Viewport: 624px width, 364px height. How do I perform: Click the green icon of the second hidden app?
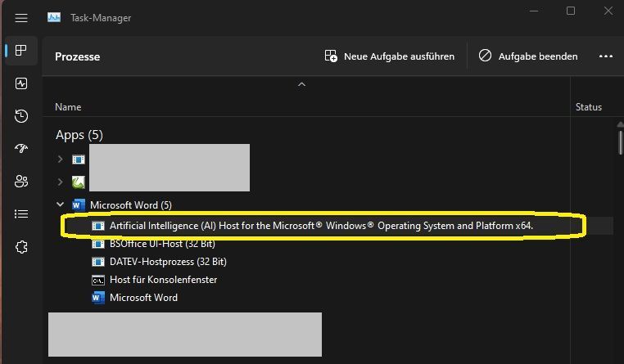[x=79, y=182]
